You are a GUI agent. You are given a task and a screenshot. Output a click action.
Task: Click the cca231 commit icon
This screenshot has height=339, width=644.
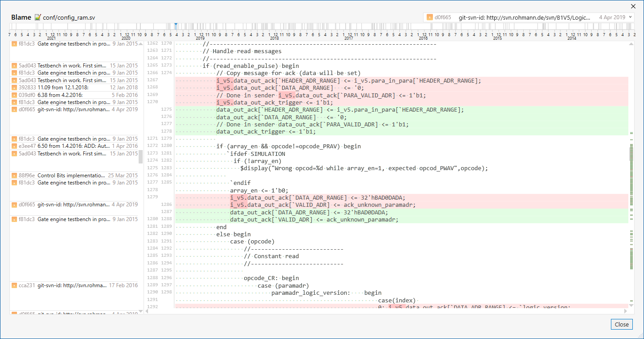coord(14,285)
